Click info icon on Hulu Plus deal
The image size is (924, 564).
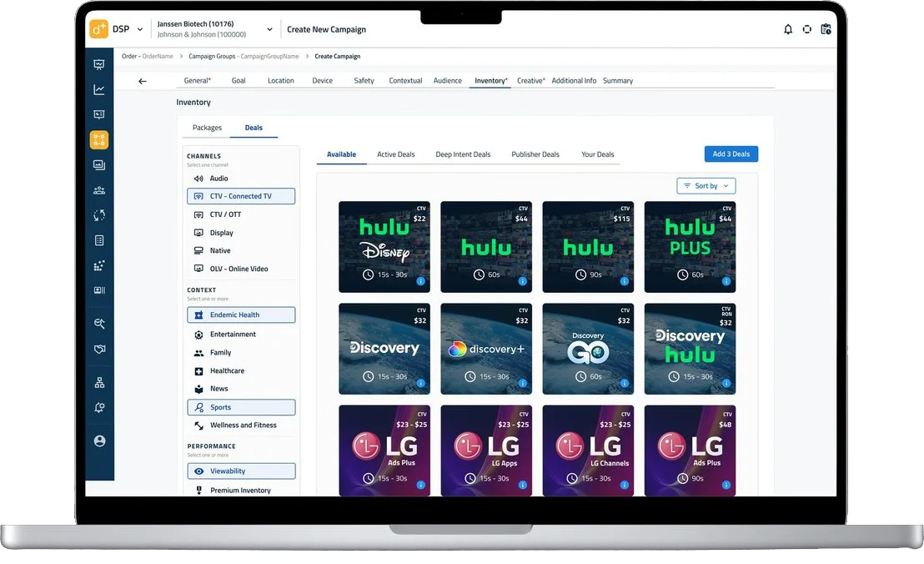click(726, 281)
